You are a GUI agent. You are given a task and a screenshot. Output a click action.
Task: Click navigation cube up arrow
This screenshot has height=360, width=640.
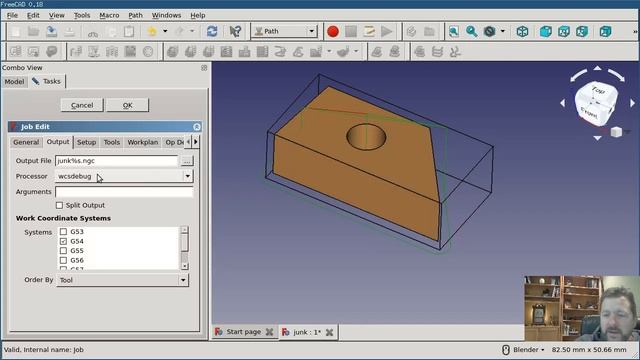pos(597,68)
